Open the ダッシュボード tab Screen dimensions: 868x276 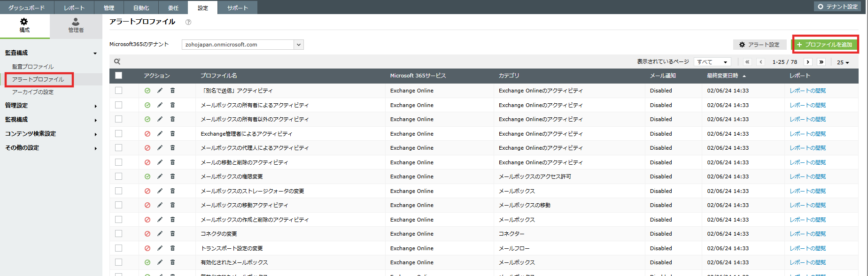27,8
